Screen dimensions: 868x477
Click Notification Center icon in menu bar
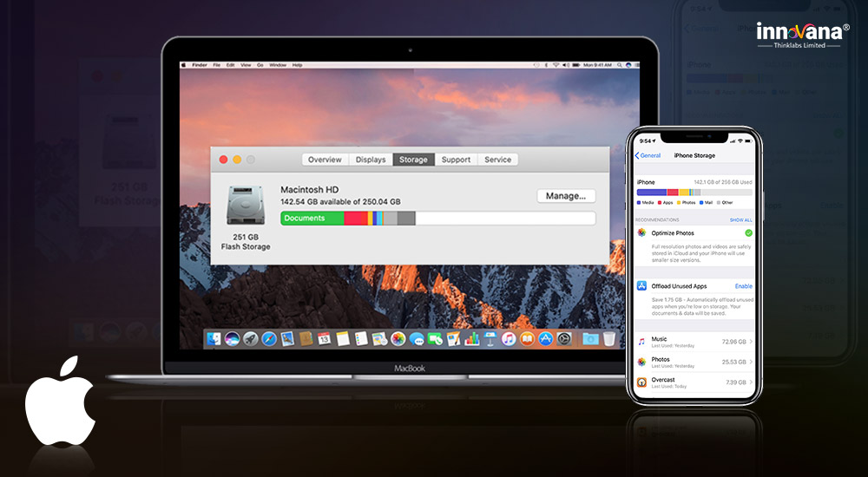coord(637,65)
